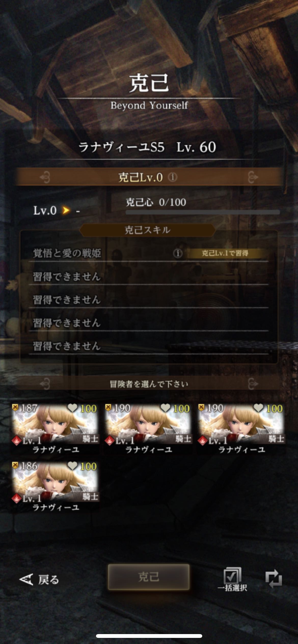
Task: Tap the refresh arrows icon
Action: (x=274, y=579)
